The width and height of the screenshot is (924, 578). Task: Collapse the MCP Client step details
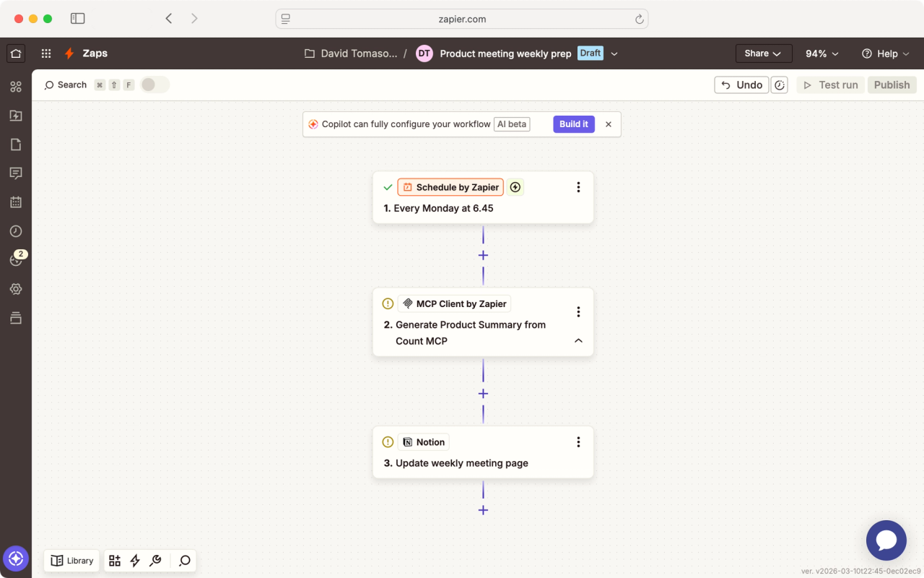point(577,340)
